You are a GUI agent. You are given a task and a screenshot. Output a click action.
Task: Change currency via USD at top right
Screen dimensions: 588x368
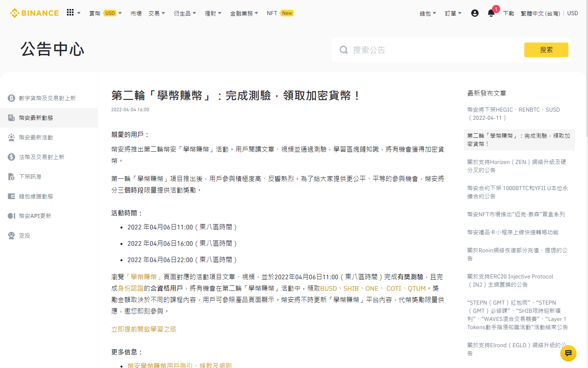pyautogui.click(x=572, y=13)
